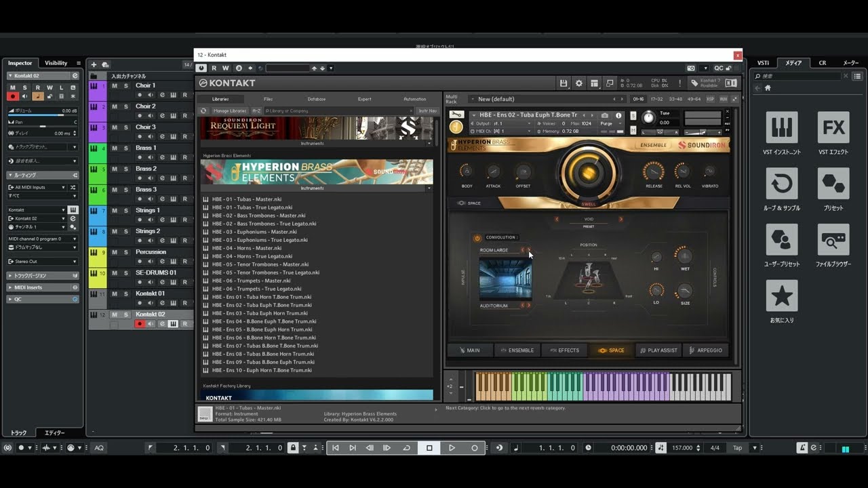Click the Edit Instrument keyboard icon in Inspector
Screen dimensions: 868x488
coord(73,210)
